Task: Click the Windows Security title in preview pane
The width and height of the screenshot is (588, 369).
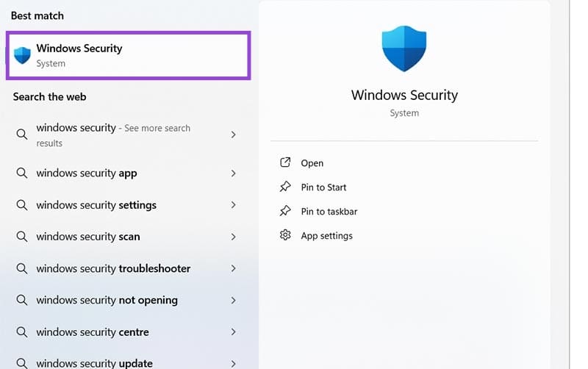Action: pyautogui.click(x=404, y=96)
